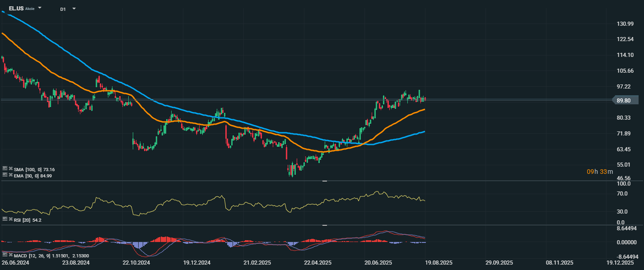Viewport: 644px width, 270px height.
Task: Grab the resize handle above the RSI panel
Action: (325, 181)
